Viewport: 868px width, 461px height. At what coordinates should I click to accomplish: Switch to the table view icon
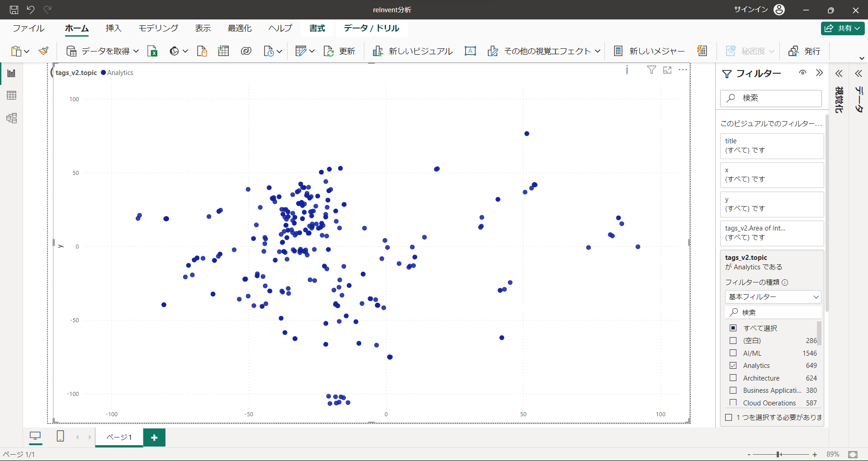pyautogui.click(x=12, y=95)
